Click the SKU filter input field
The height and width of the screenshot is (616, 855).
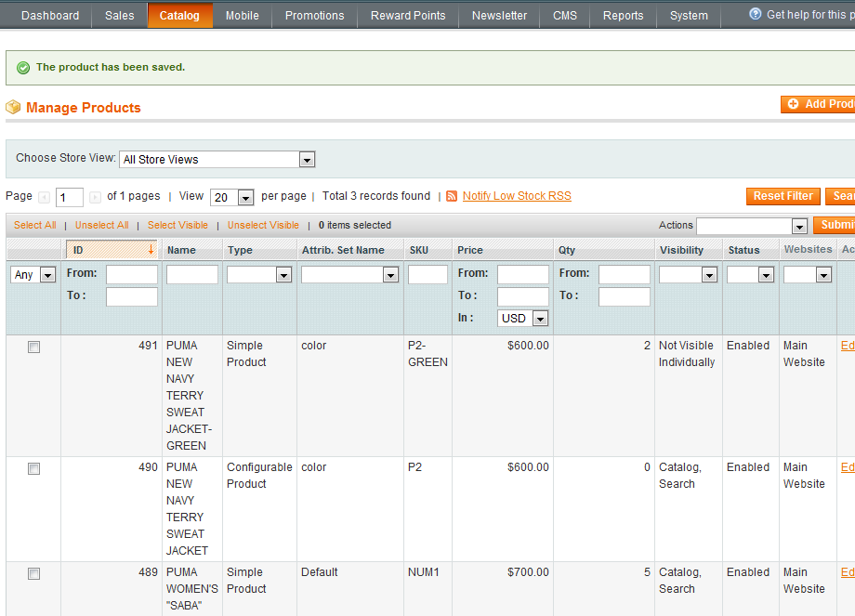[x=427, y=274]
